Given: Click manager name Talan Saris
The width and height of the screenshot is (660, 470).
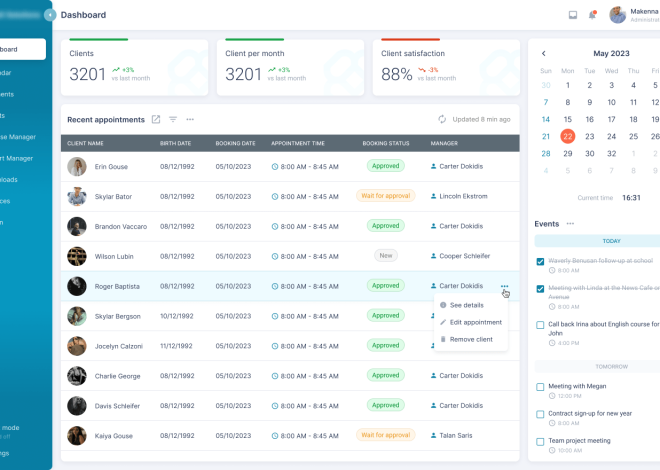Looking at the screenshot, I should tap(456, 435).
